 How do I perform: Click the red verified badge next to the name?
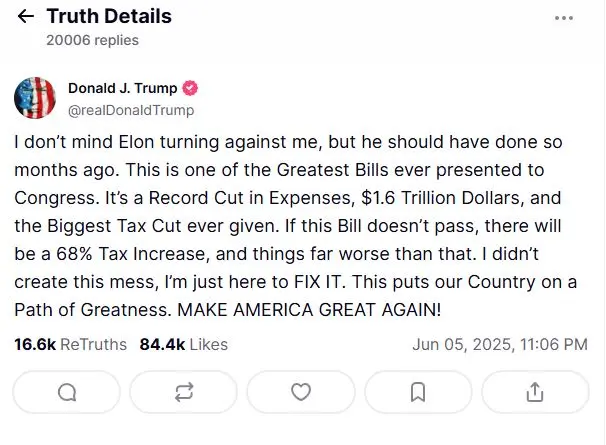pyautogui.click(x=190, y=88)
